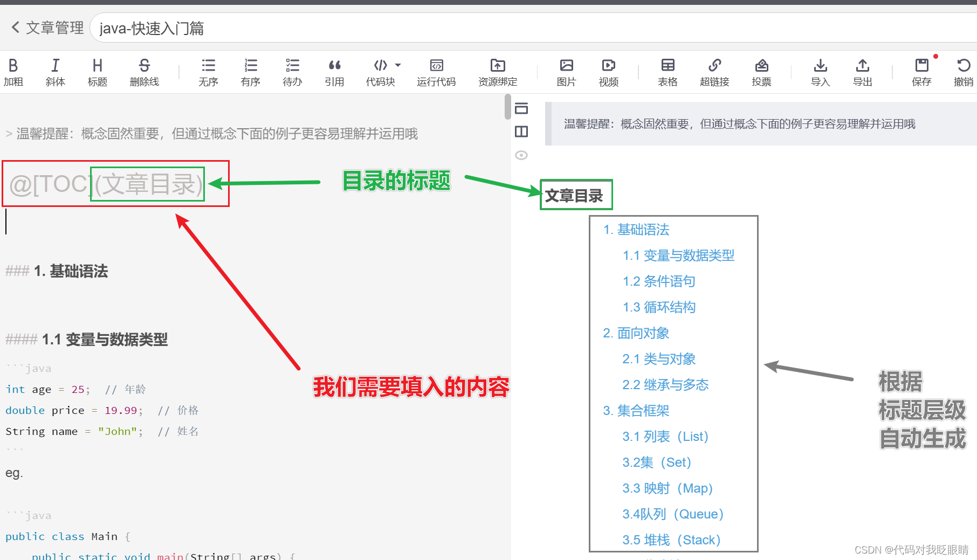Place cursor in the @[TOC](文章目录) line
The width and height of the screenshot is (977, 560).
106,184
